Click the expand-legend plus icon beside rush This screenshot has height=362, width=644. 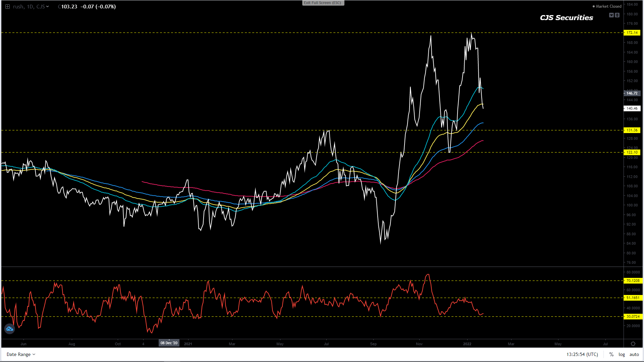[7, 7]
